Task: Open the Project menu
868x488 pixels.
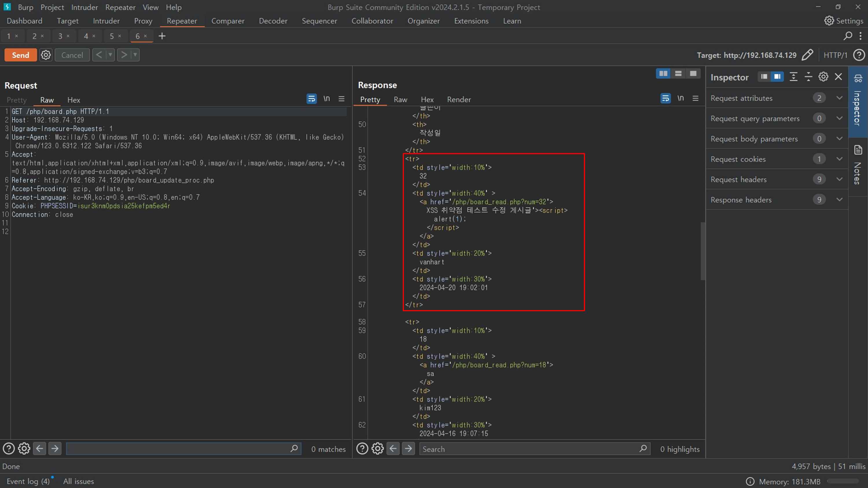Action: pos(52,7)
